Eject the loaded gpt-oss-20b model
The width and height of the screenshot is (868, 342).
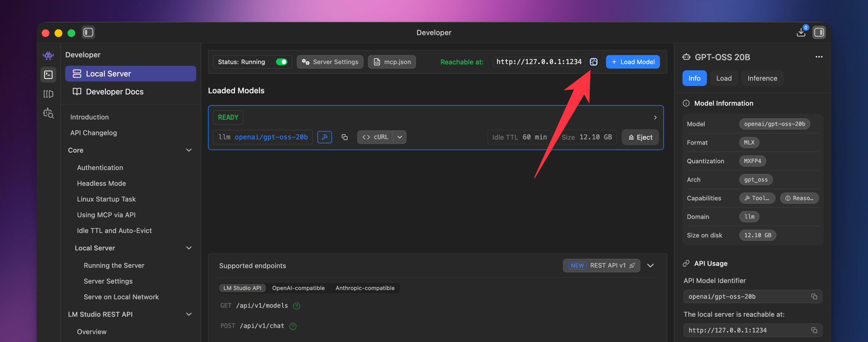(x=640, y=137)
